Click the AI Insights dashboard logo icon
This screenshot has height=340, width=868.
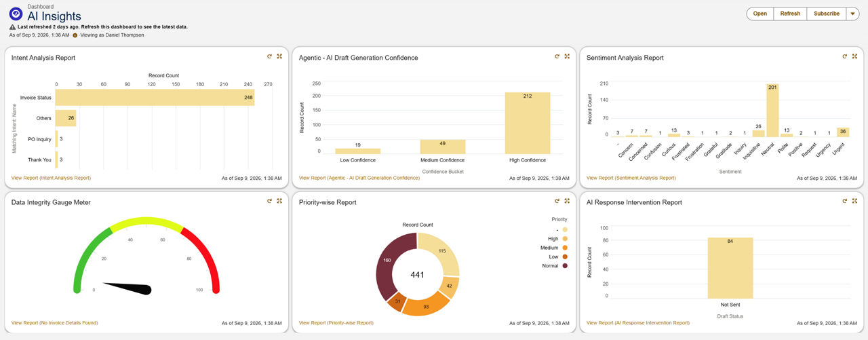point(16,14)
